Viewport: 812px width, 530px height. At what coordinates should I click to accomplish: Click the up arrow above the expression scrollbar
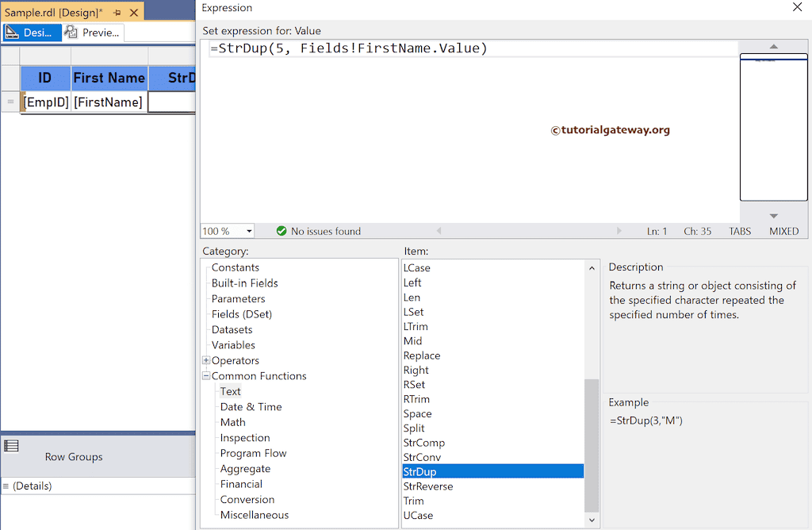tap(773, 47)
